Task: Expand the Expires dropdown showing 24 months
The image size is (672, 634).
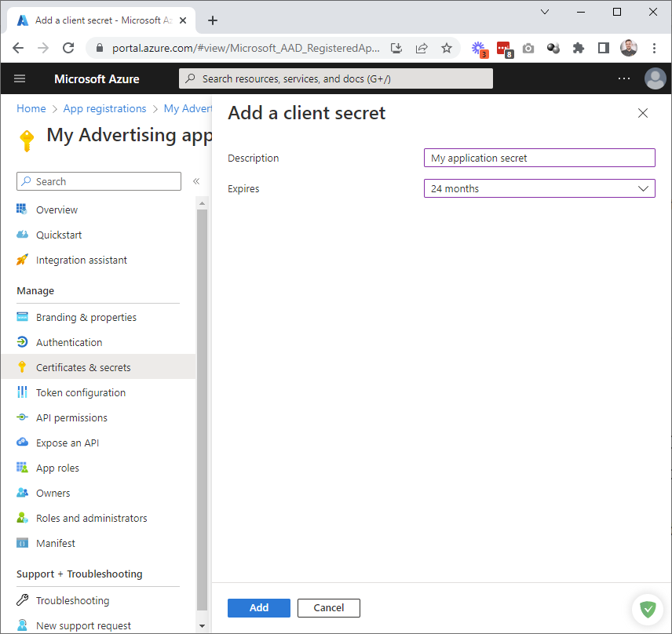Action: click(x=539, y=188)
